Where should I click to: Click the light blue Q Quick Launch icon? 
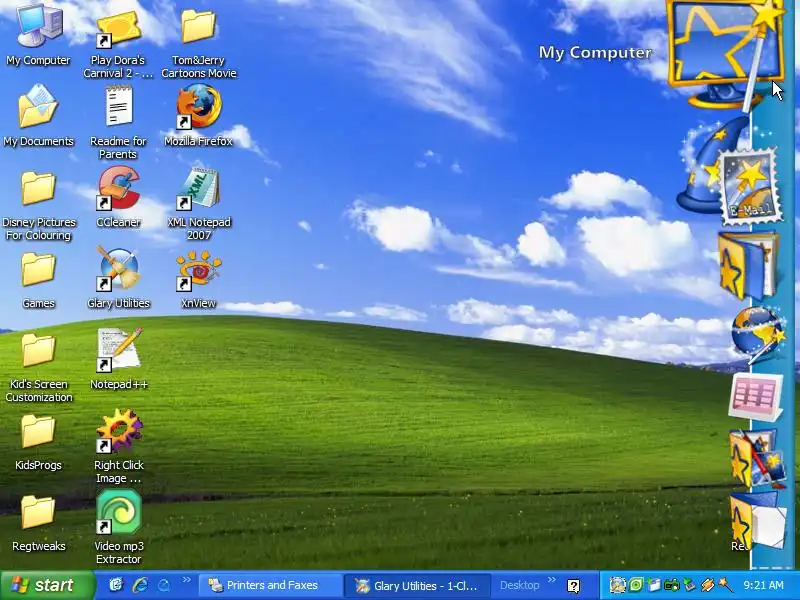tap(164, 585)
